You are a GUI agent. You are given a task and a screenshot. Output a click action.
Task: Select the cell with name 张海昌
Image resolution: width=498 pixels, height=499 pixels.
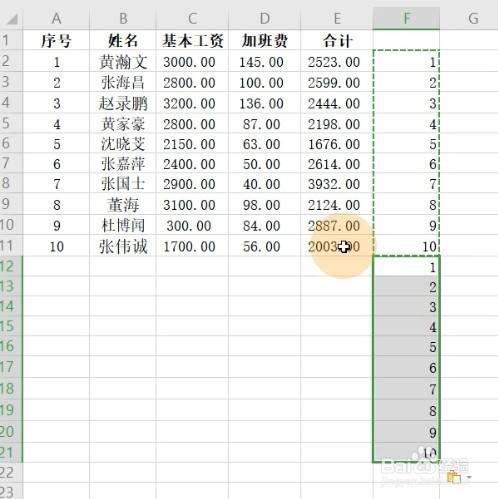point(123,83)
